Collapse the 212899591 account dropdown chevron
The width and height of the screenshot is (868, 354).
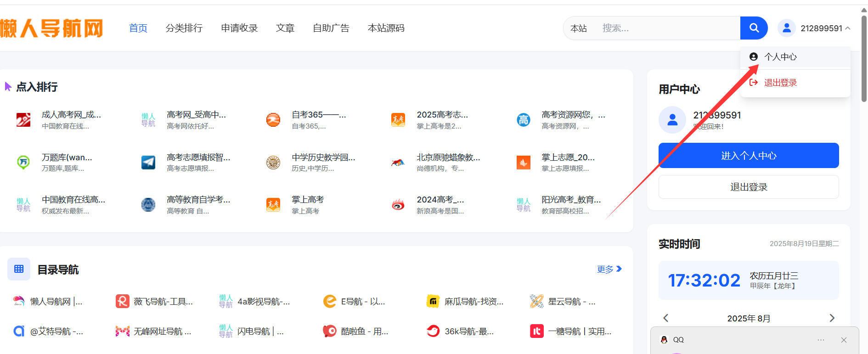point(848,28)
